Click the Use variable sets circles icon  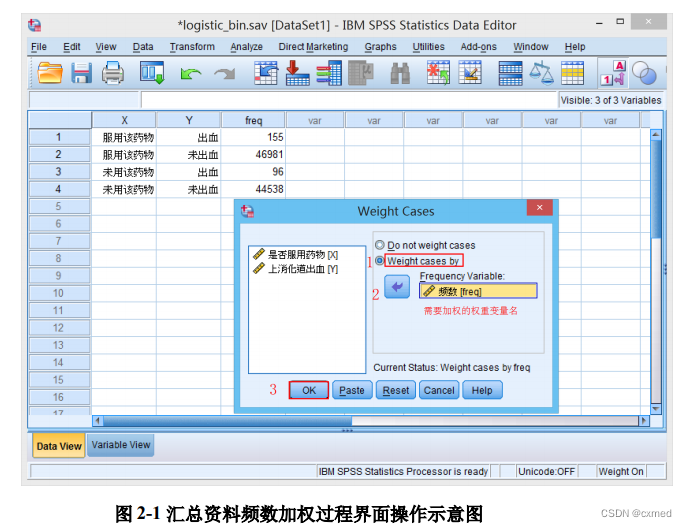pyautogui.click(x=644, y=73)
